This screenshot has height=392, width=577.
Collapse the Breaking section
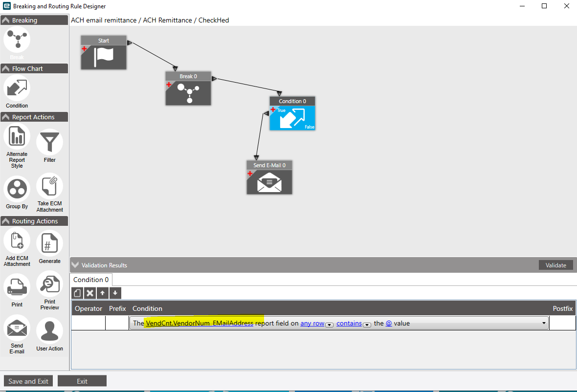[5, 20]
